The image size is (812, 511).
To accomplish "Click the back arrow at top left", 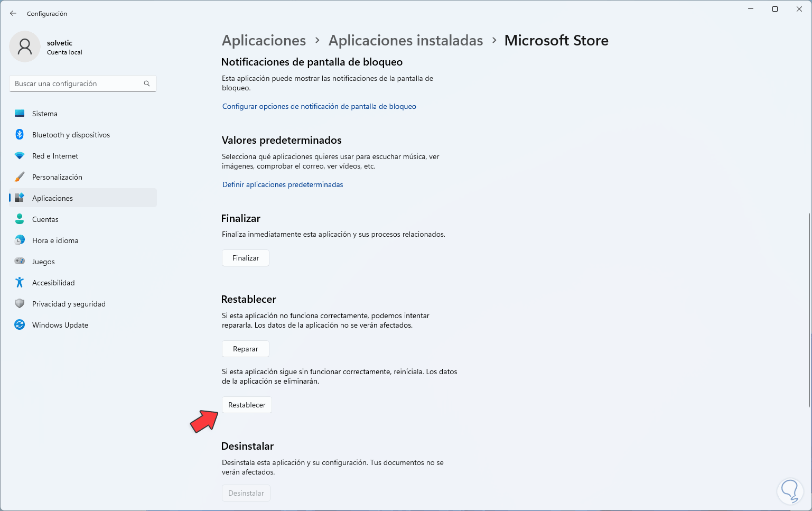I will pos(13,13).
